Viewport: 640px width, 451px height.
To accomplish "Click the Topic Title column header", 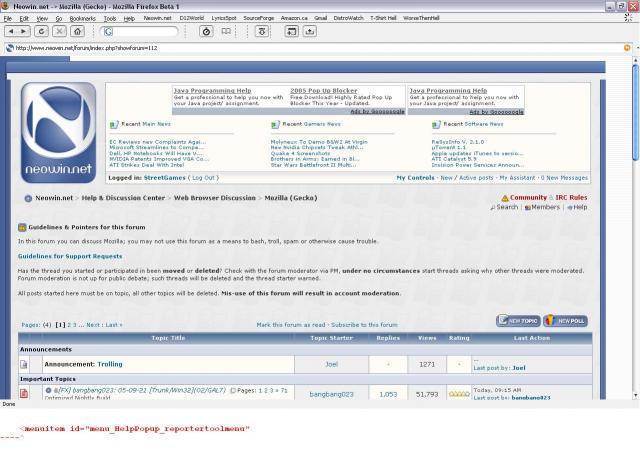I will (168, 338).
